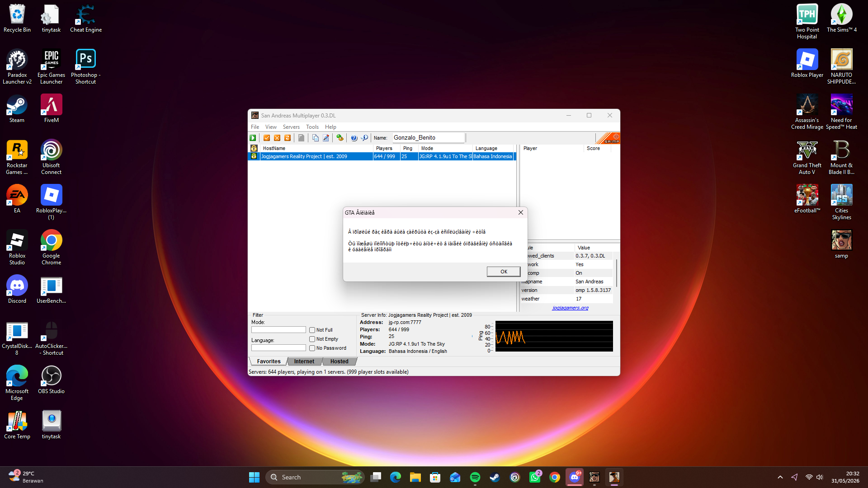Screen dimensions: 868x488
Task: Switch to the Internet tab
Action: pos(304,361)
